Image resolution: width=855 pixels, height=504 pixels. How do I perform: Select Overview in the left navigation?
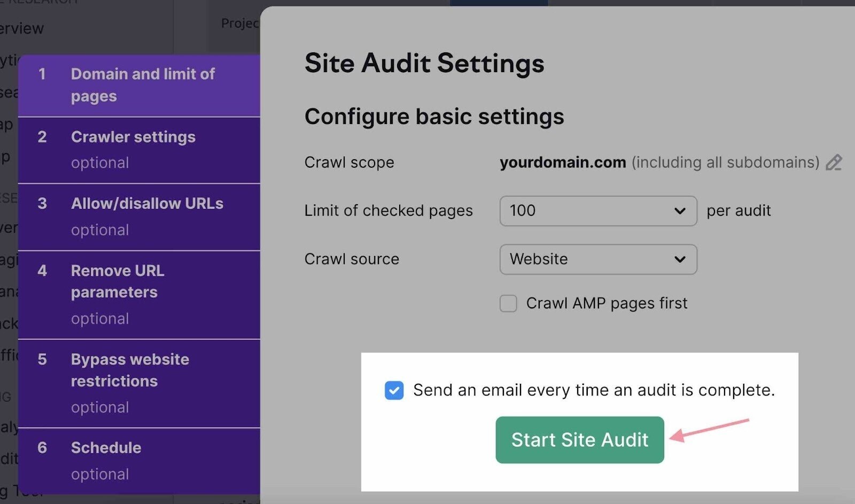[21, 28]
